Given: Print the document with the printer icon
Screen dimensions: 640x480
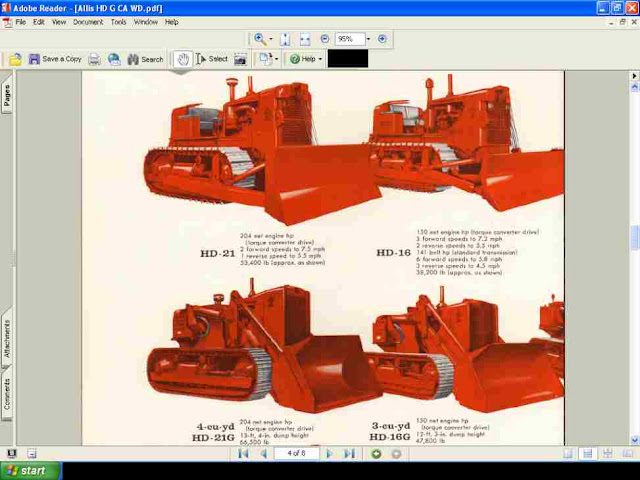Looking at the screenshot, I should (x=94, y=60).
